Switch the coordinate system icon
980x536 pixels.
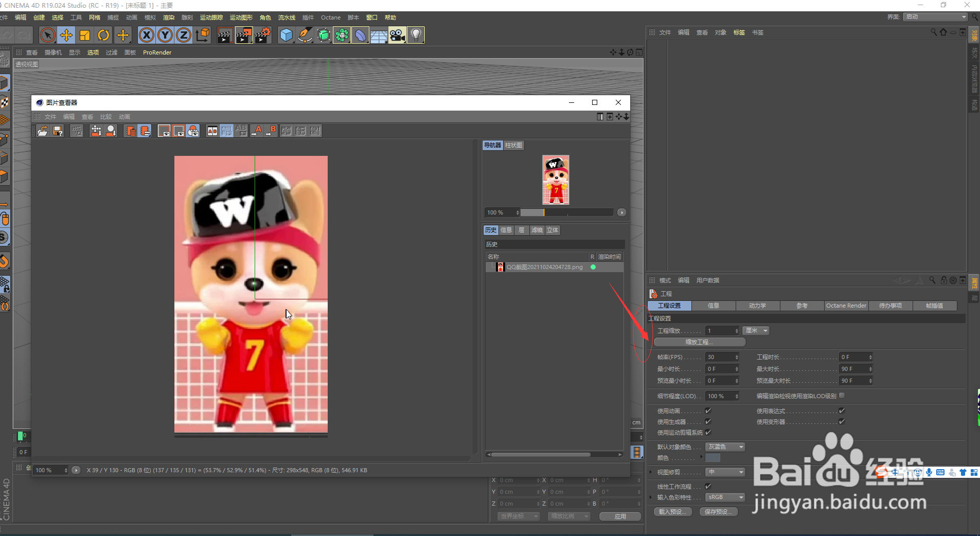(x=203, y=35)
